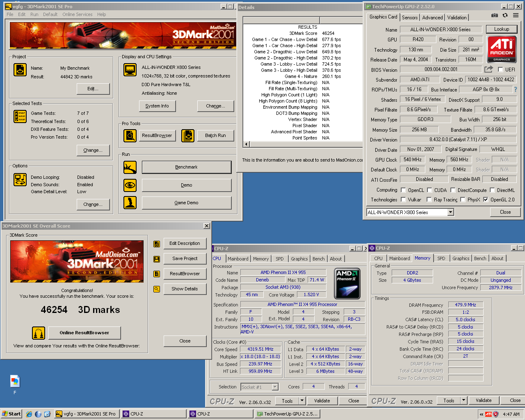Viewport: 525px width, 420px height.
Task: Click the magnifier icon next to Show Details
Action: [157, 289]
